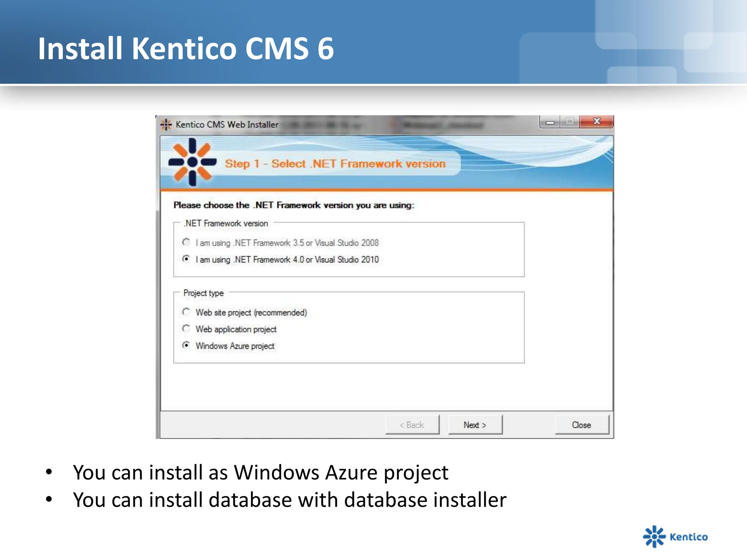Click the Close button in installer footer
The image size is (747, 560).
(582, 425)
